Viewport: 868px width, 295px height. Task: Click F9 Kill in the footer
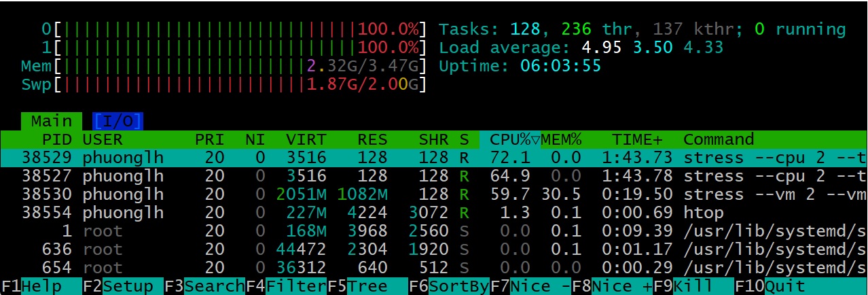[693, 286]
